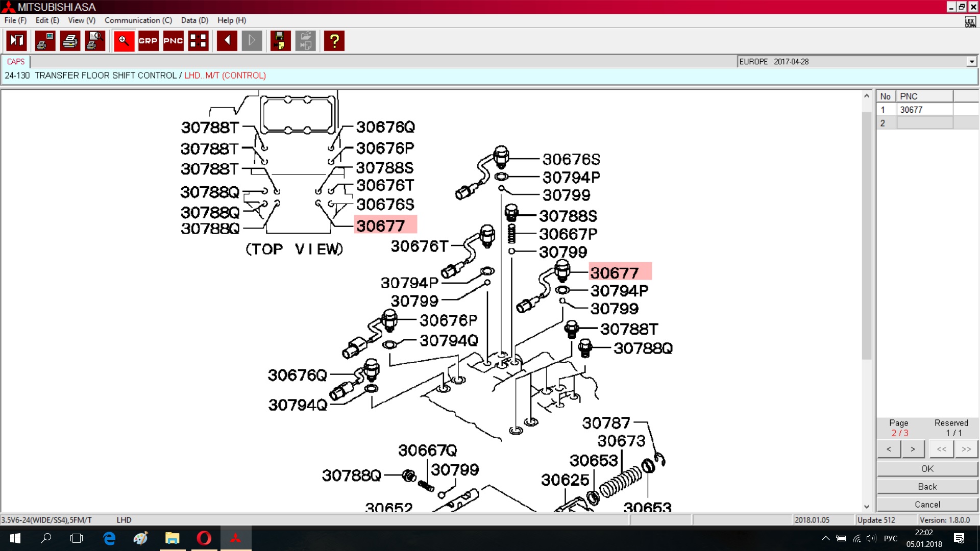
Task: Click the print icon
Action: (70, 41)
